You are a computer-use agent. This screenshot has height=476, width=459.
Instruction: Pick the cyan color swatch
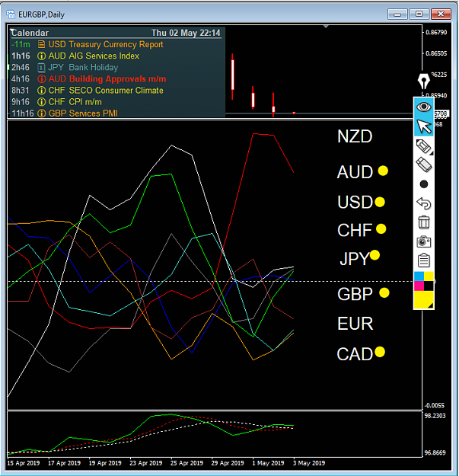[419, 276]
